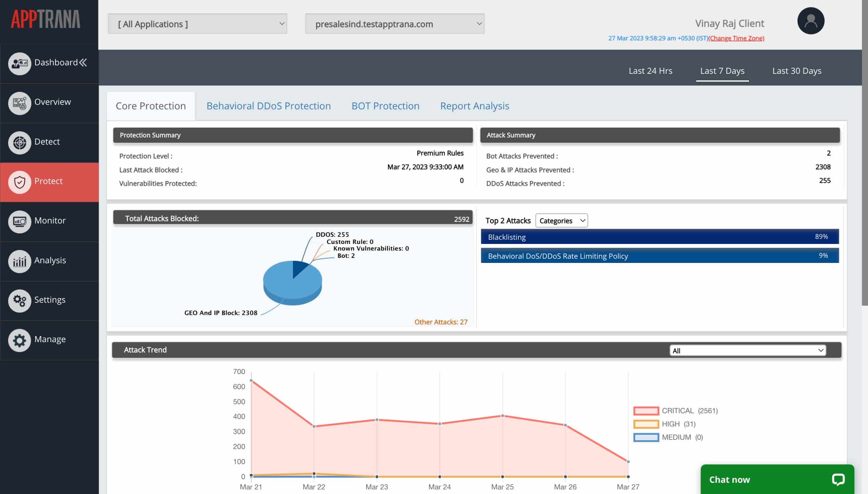Viewport: 868px width, 494px height.
Task: Click the Protection Summary panel header
Action: pos(293,135)
